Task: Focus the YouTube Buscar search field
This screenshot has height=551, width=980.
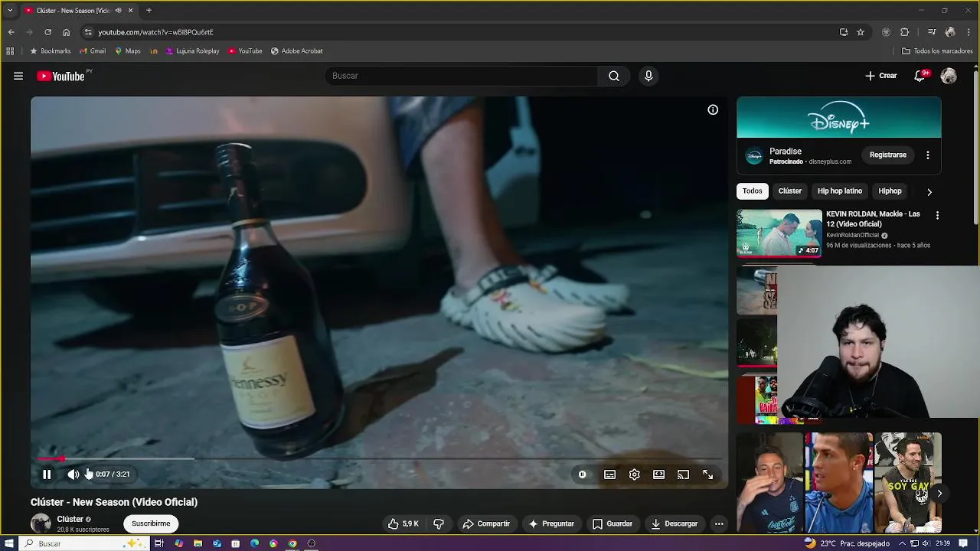Action: click(462, 76)
